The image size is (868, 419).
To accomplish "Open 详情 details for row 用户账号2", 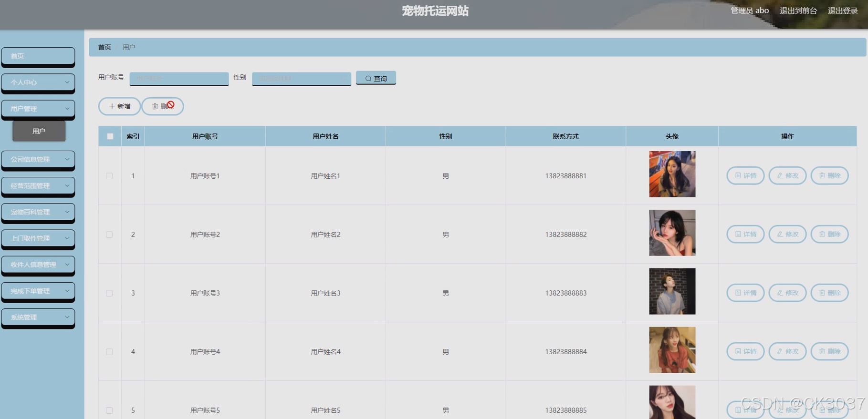I will [745, 234].
